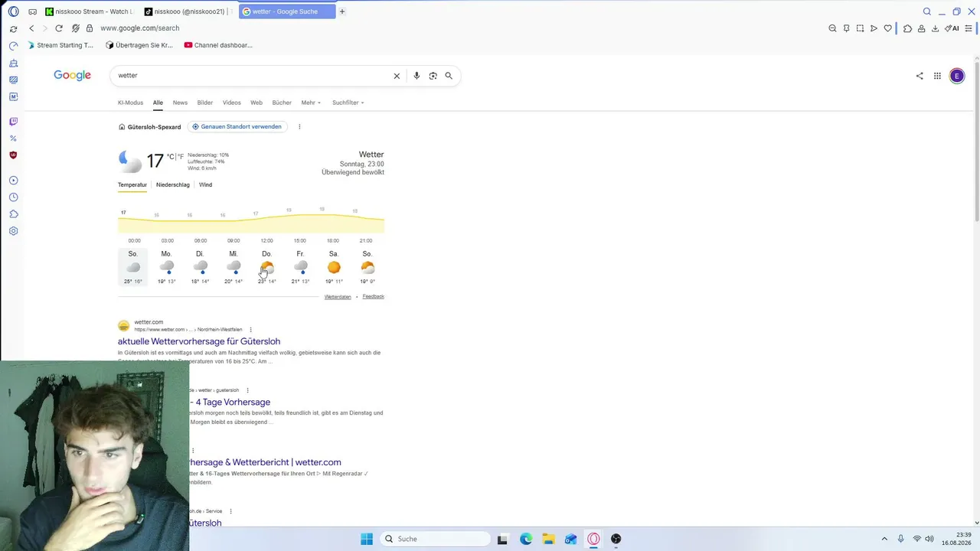Screen dimensions: 980x551
Task: Open the Channel dashboard bookmark
Action: point(218,45)
